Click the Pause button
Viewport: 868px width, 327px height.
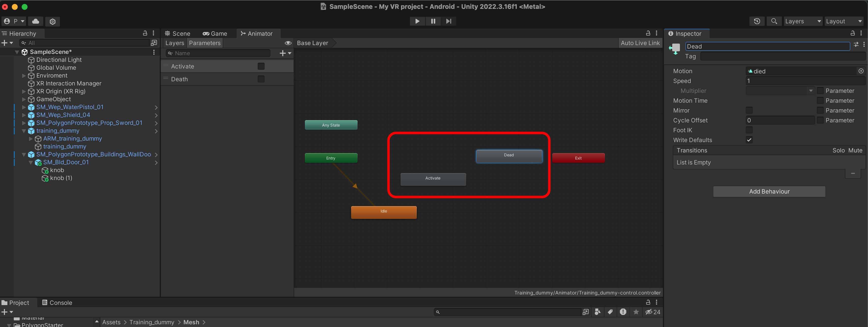(433, 21)
